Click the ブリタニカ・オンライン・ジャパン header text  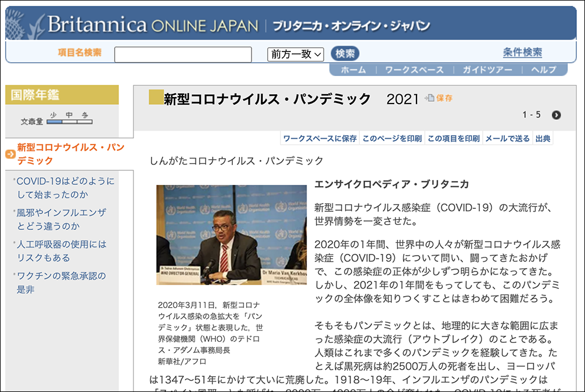tap(352, 25)
